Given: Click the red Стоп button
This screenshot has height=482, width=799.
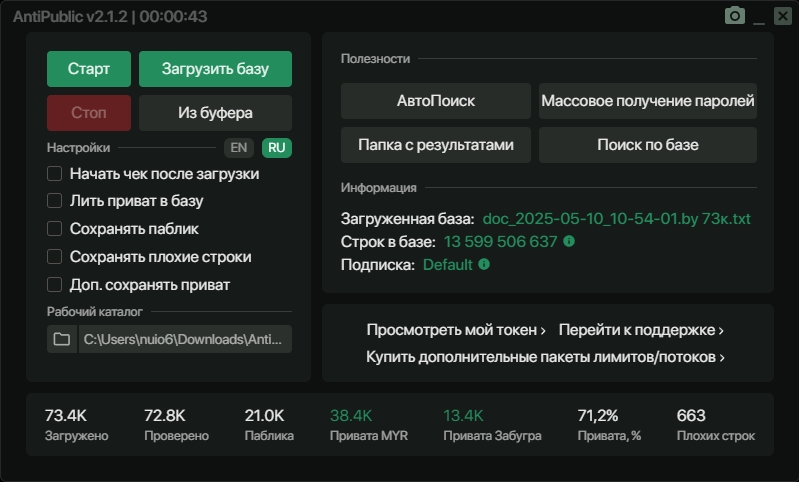Looking at the screenshot, I should coord(89,113).
